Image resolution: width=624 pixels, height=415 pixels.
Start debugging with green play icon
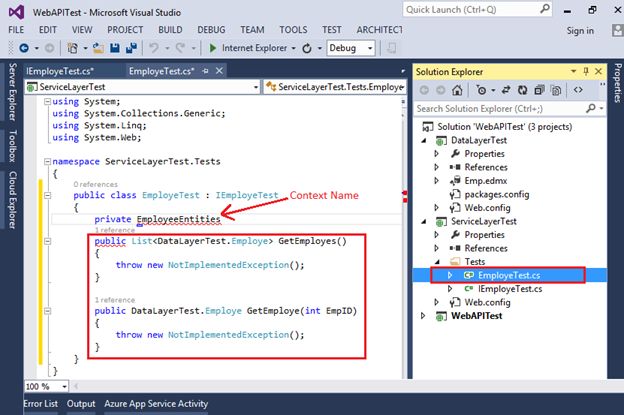[213, 48]
